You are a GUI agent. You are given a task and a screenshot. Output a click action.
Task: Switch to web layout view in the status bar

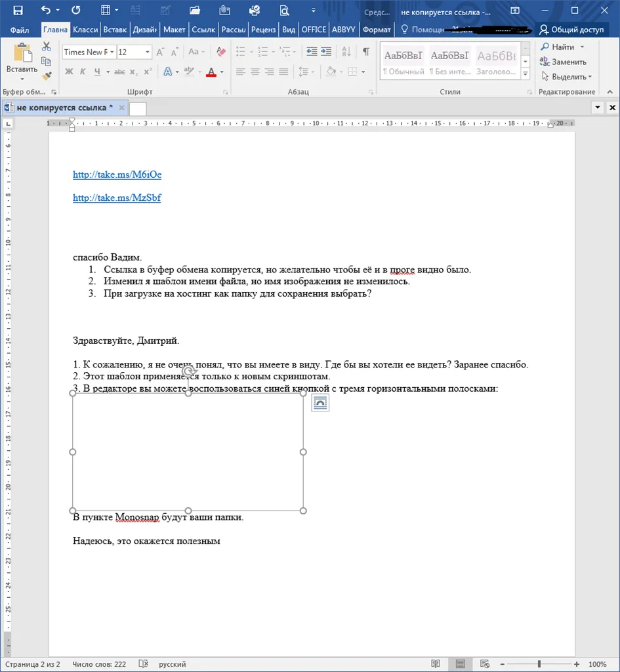485,664
